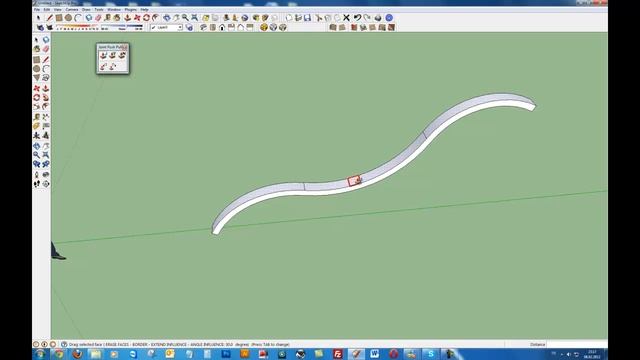Open the Layer Manager icon beside layer dropdown

coord(189,27)
